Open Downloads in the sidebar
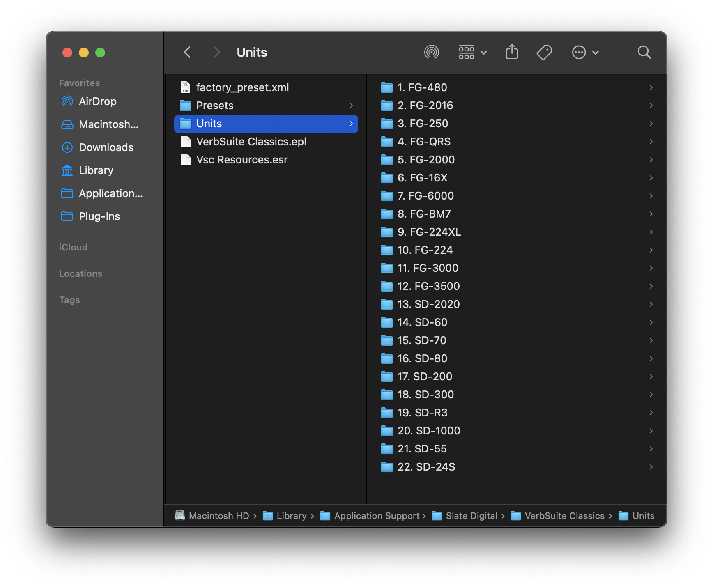Image resolution: width=713 pixels, height=588 pixels. (x=97, y=147)
